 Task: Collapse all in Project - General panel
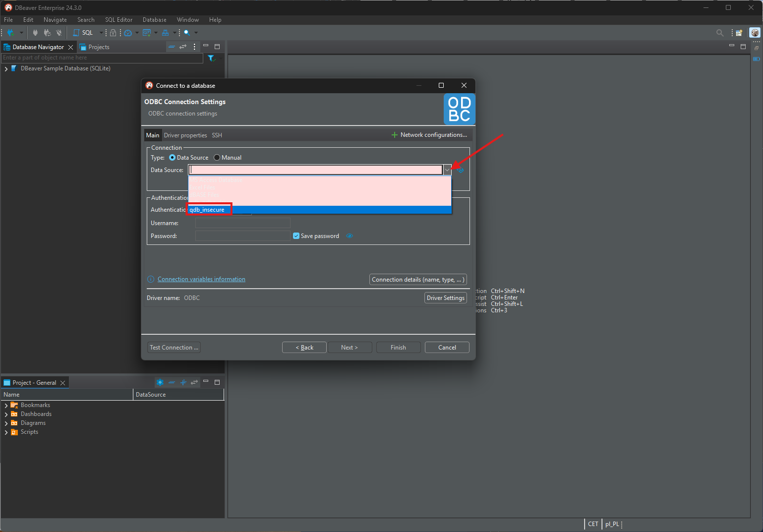pyautogui.click(x=172, y=382)
